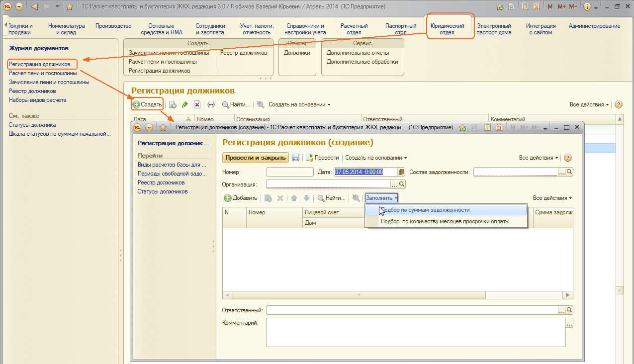Click the M+ memory add button
The image size is (634, 364).
(x=561, y=7)
